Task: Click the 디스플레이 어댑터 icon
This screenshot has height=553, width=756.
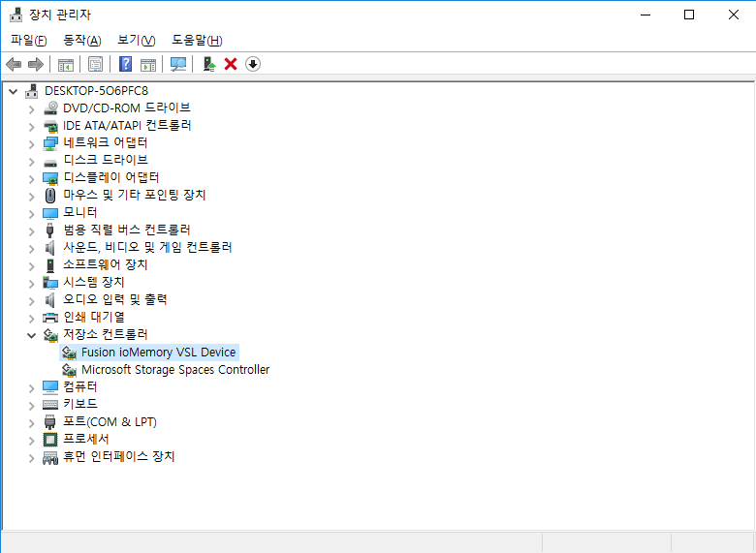Action: pos(50,178)
